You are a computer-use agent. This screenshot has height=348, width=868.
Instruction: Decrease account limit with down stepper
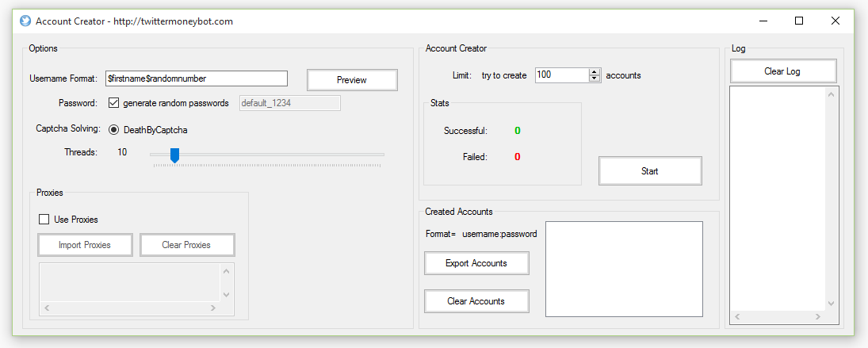[595, 78]
